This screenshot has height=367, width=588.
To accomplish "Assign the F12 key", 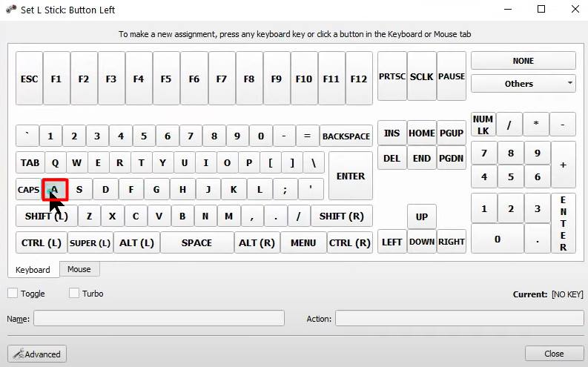I will tap(359, 79).
